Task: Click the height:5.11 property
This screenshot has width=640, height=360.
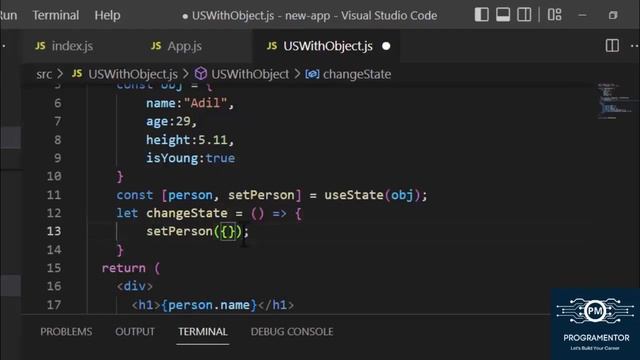Action: (190, 140)
